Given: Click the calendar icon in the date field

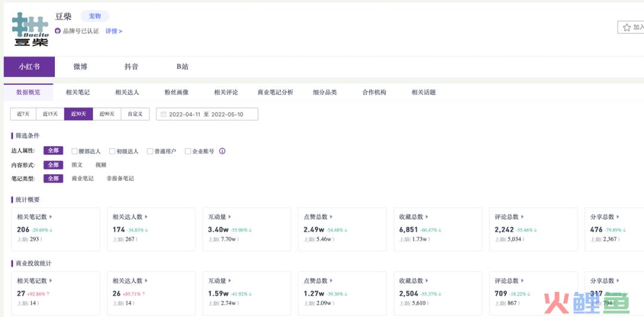Looking at the screenshot, I should coord(163,114).
